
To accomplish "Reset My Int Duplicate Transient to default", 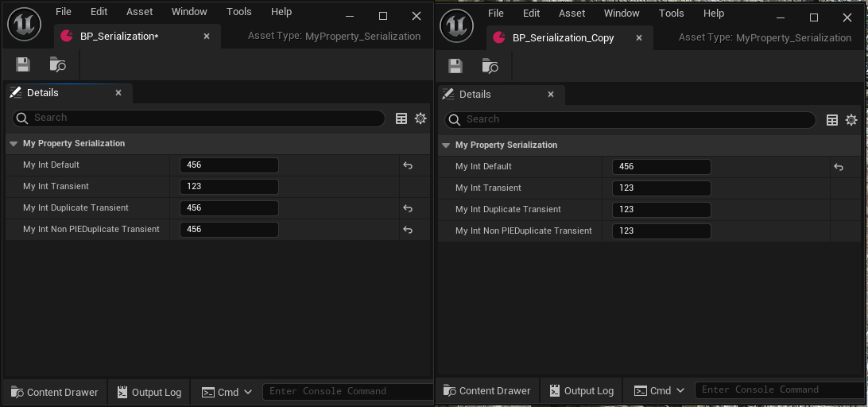I will coord(408,208).
